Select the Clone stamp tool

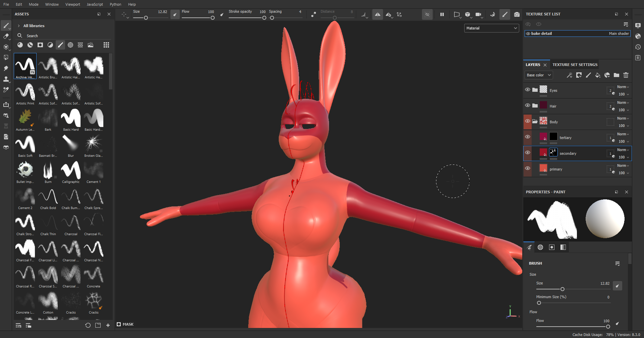6,79
